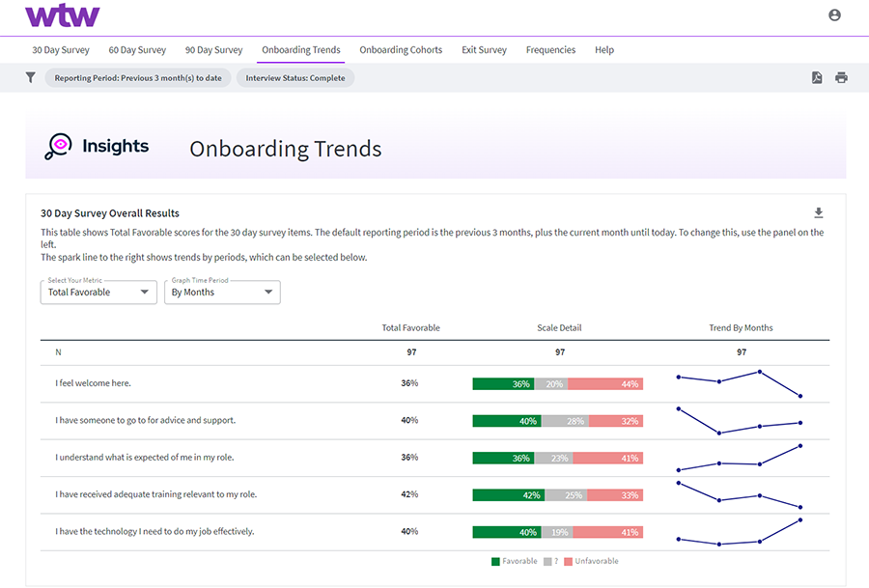869x588 pixels.
Task: Switch to the 90 Day Survey tab
Action: 213,49
